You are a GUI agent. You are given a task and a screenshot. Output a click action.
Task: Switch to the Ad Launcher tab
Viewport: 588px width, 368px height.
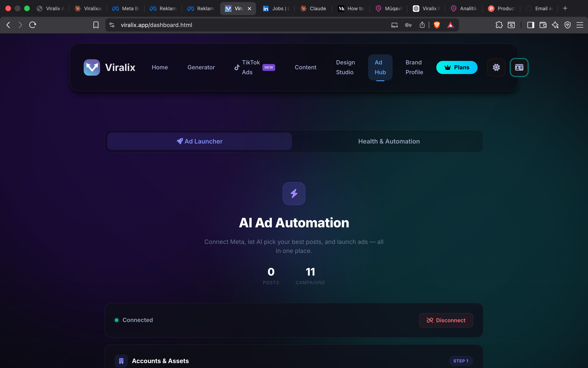199,141
